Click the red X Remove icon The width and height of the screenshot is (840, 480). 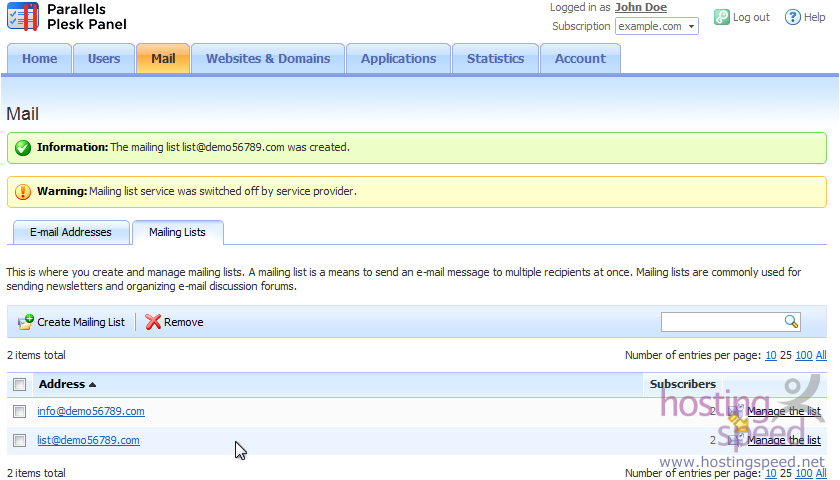coord(153,322)
